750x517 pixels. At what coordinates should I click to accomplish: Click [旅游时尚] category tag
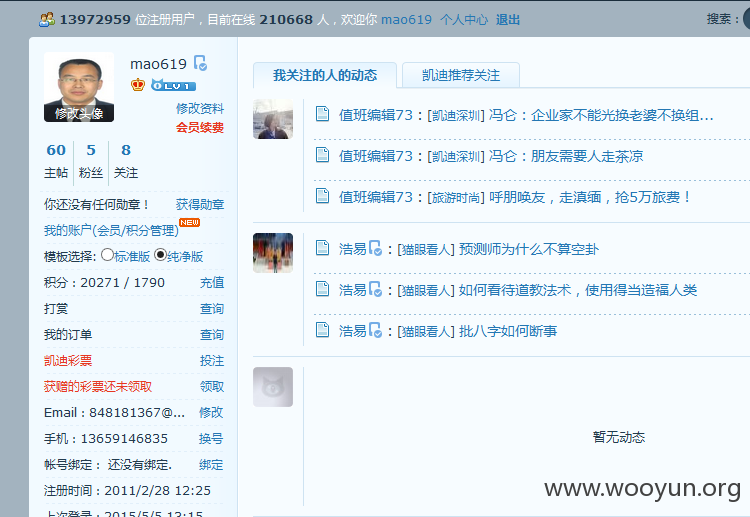click(456, 198)
